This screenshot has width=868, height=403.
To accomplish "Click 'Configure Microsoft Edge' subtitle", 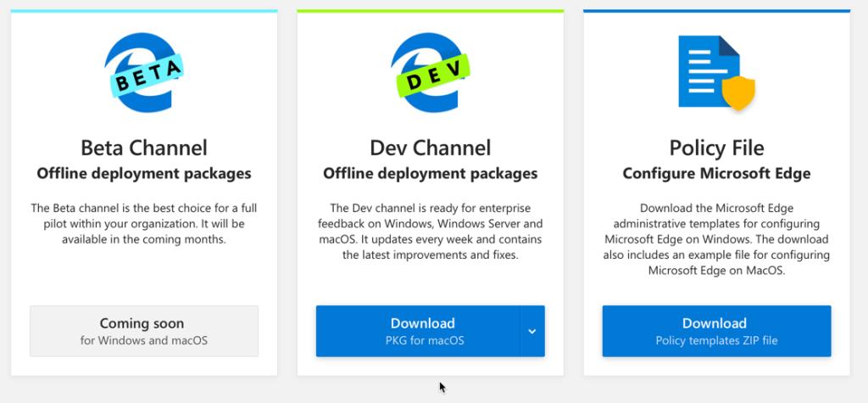I will point(716,174).
